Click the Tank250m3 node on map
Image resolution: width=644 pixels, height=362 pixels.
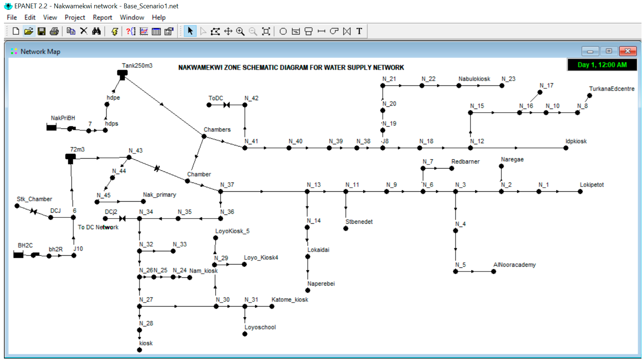point(122,74)
